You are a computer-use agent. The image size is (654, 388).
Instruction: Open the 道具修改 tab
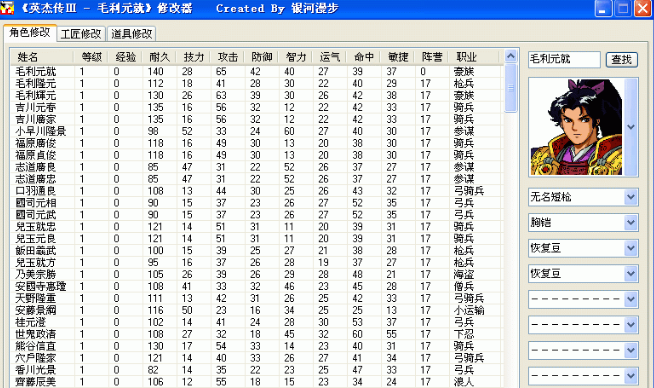click(x=131, y=34)
